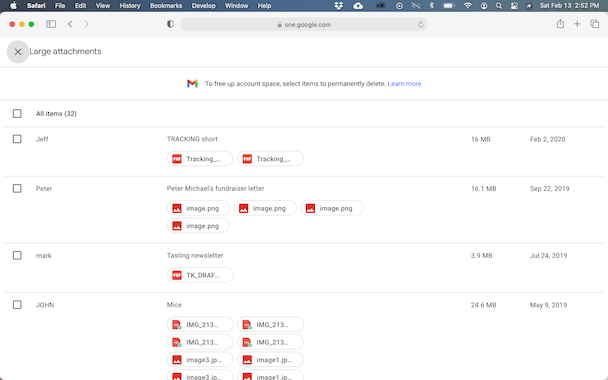Open second image.png chip in Peter's top row

point(265,208)
